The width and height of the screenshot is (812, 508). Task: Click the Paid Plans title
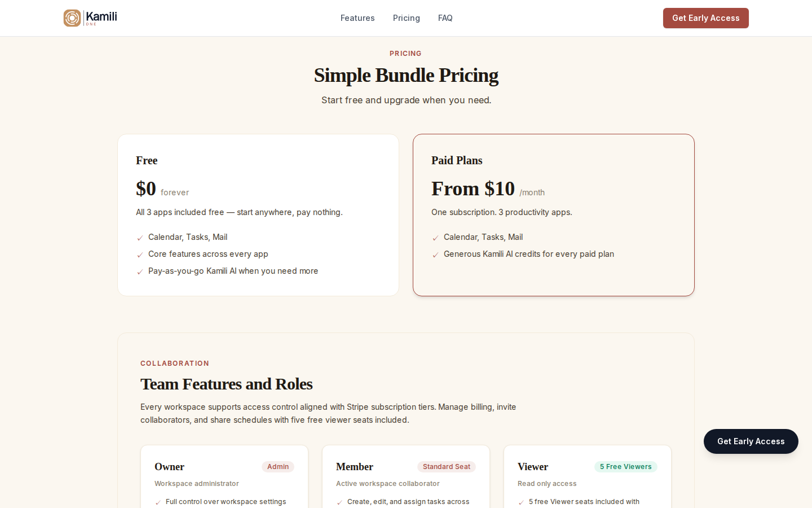pos(457,160)
